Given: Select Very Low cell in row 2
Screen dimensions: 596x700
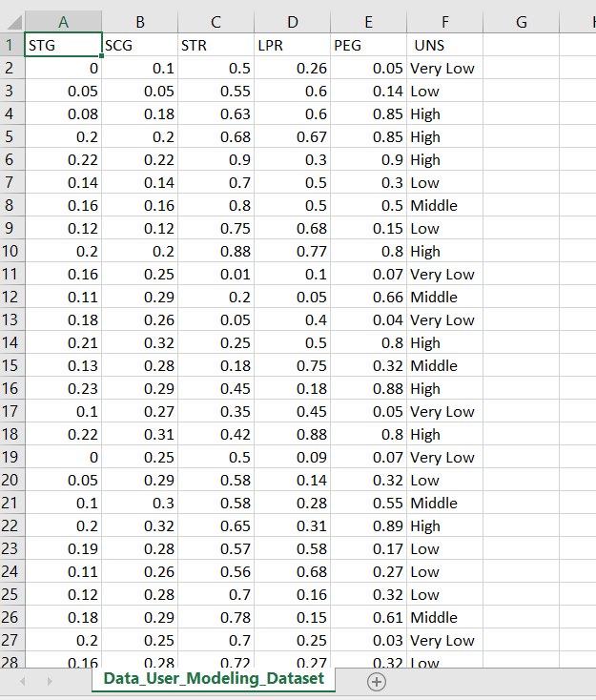Looking at the screenshot, I should point(445,68).
